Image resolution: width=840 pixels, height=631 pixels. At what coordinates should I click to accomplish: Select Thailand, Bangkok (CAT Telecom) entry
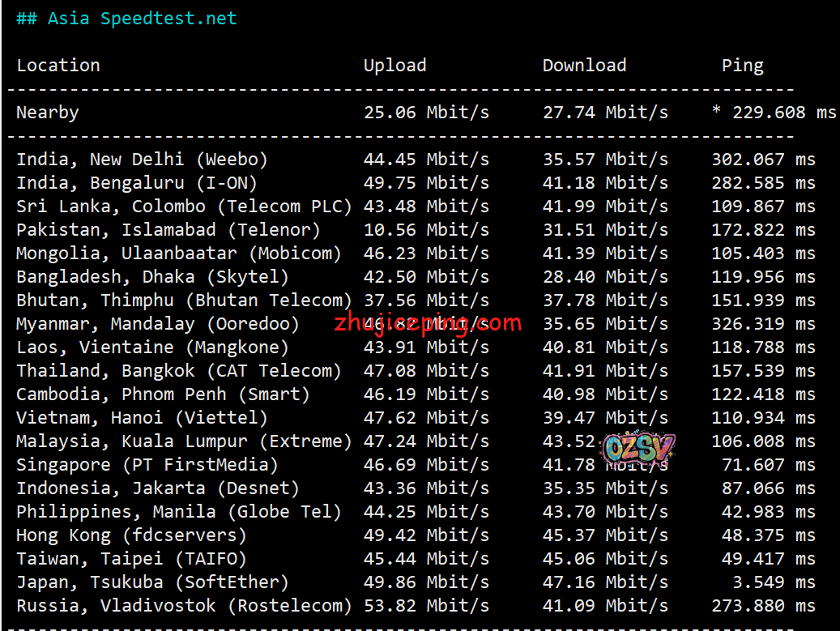click(179, 371)
